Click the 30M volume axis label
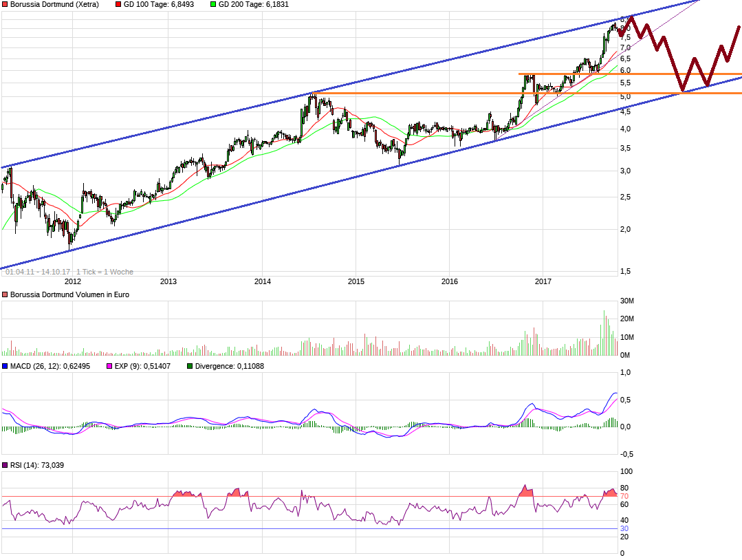742x560 pixels. [x=627, y=301]
